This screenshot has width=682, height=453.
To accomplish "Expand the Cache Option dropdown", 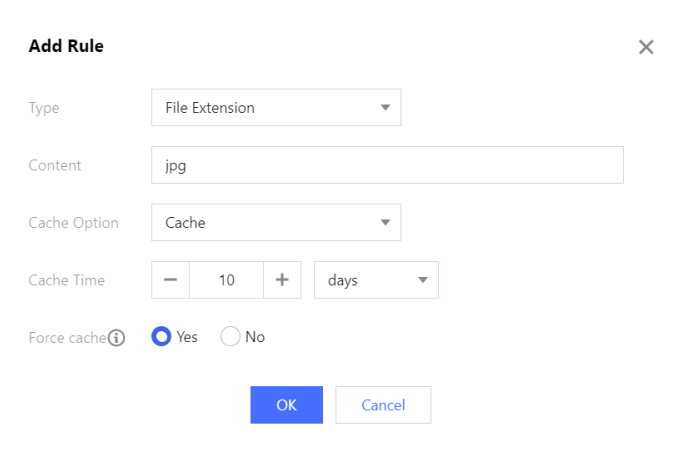I will [275, 223].
